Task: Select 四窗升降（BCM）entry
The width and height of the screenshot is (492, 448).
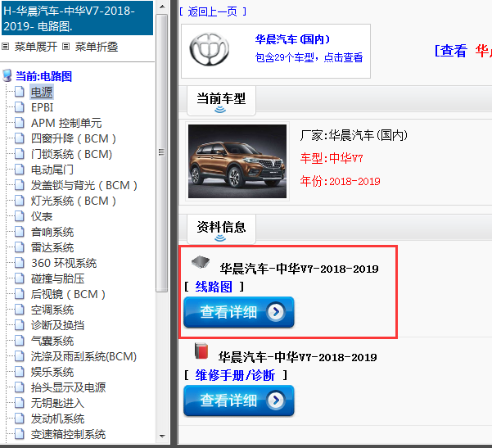Action: 74,138
